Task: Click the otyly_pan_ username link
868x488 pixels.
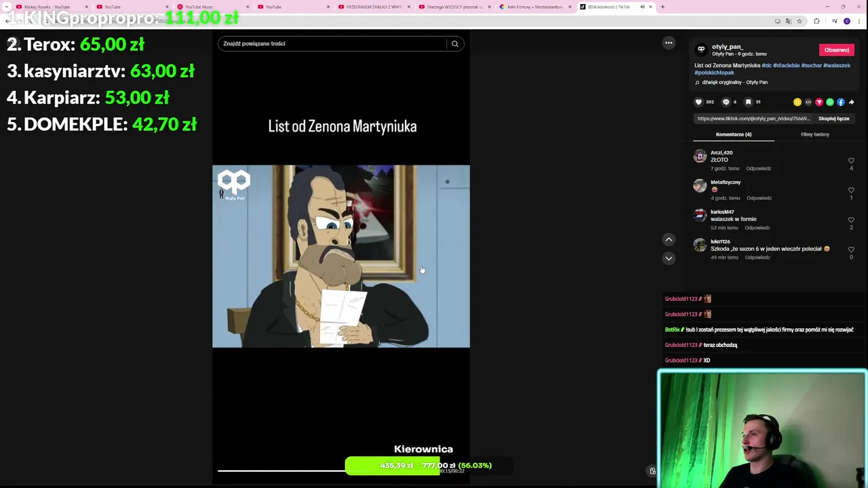Action: pos(727,47)
